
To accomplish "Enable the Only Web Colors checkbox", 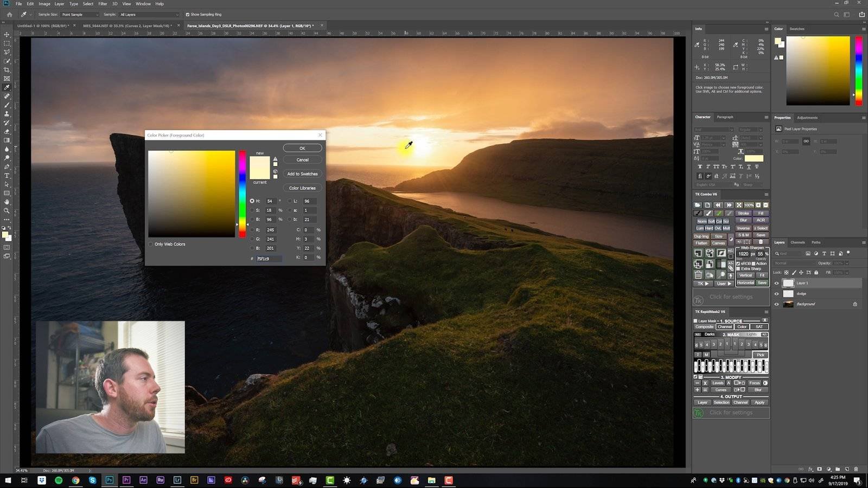I will [151, 244].
